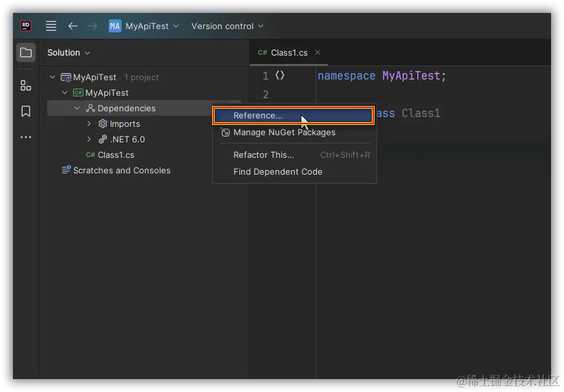
Task: Click Class1 identifier in the code
Action: [x=421, y=113]
